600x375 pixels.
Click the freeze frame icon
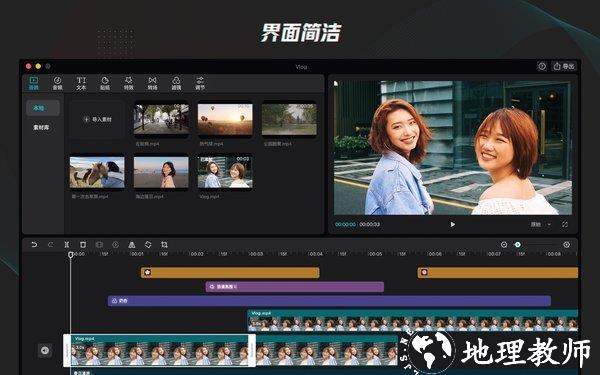[99, 245]
